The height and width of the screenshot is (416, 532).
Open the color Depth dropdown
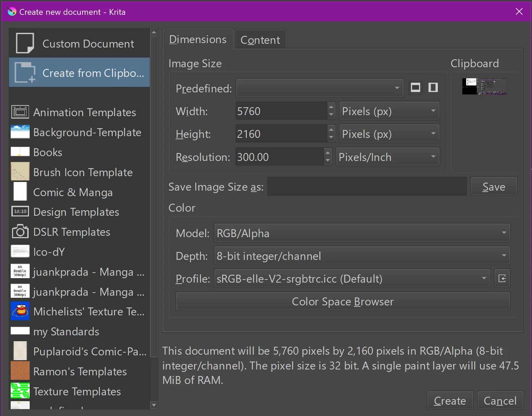coord(362,256)
